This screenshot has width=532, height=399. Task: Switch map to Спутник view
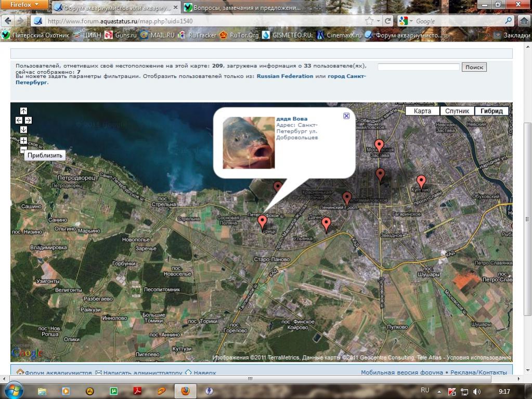point(457,111)
